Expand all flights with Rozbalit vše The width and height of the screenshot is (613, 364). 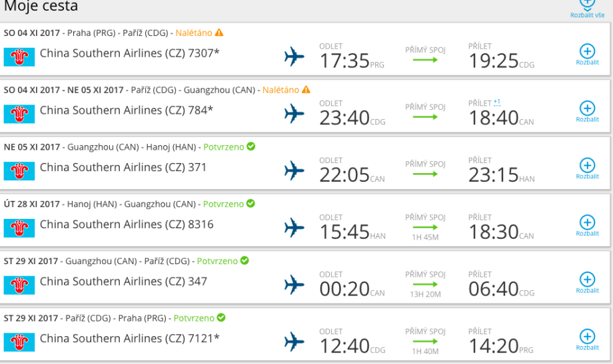587,7
